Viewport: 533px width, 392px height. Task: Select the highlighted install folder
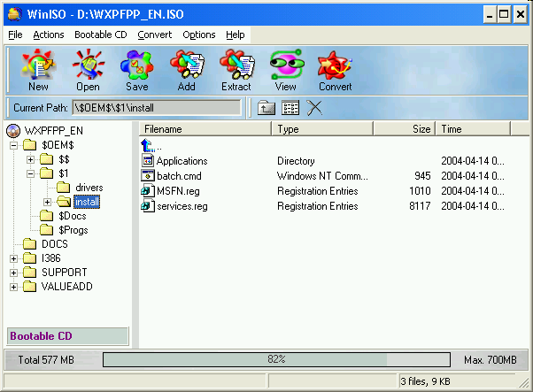pyautogui.click(x=87, y=202)
